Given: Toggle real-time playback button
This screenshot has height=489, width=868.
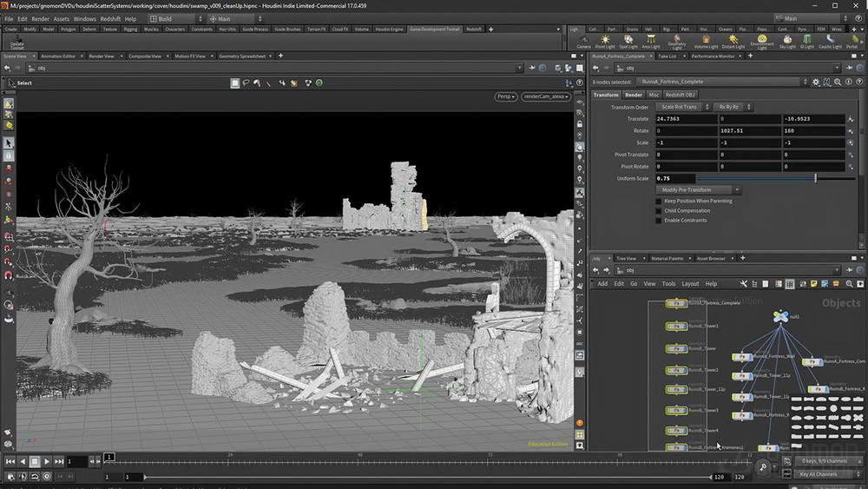Looking at the screenshot, I should click(x=47, y=476).
